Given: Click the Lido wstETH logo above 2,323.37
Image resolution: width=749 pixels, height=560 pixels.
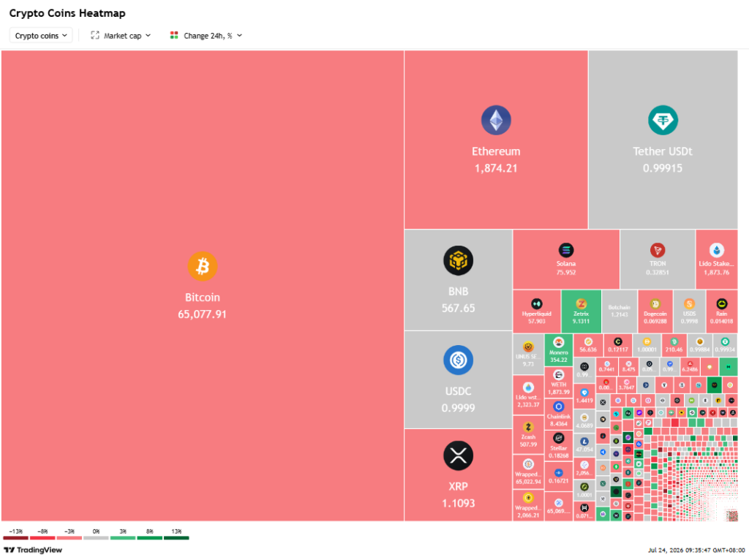Looking at the screenshot, I should point(528,387).
